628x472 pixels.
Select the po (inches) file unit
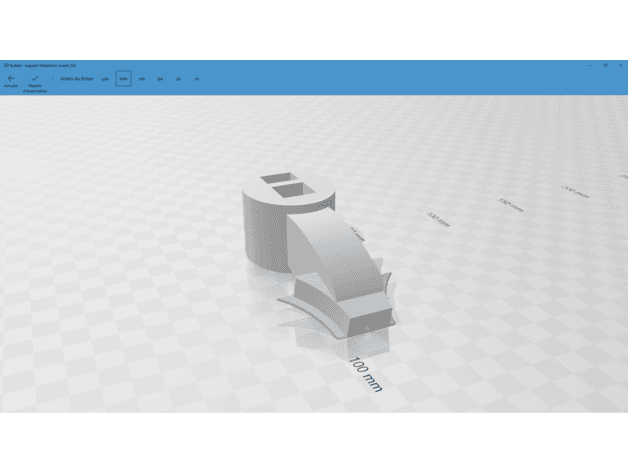point(160,79)
